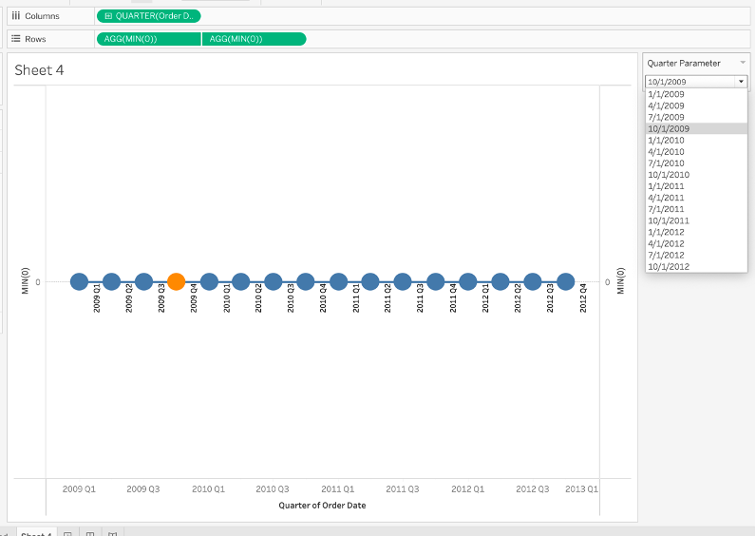Open the Quarter Parameter card caption menu arrow
The height and width of the screenshot is (536, 756).
click(743, 62)
